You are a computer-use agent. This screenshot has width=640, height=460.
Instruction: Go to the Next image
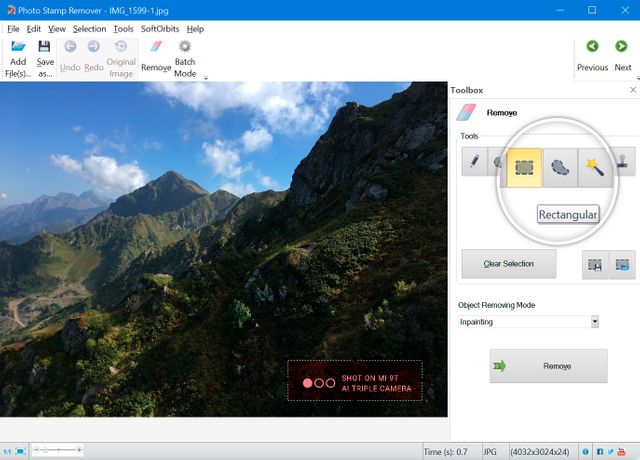pos(622,56)
